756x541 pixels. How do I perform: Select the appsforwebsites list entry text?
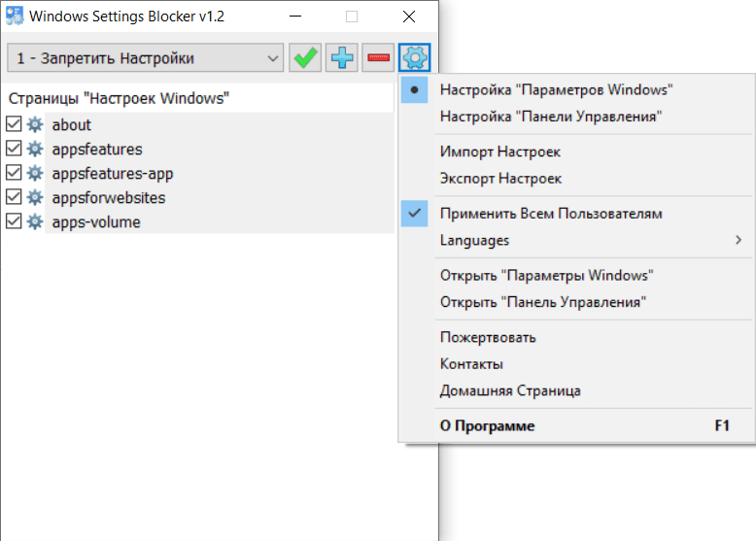[109, 198]
